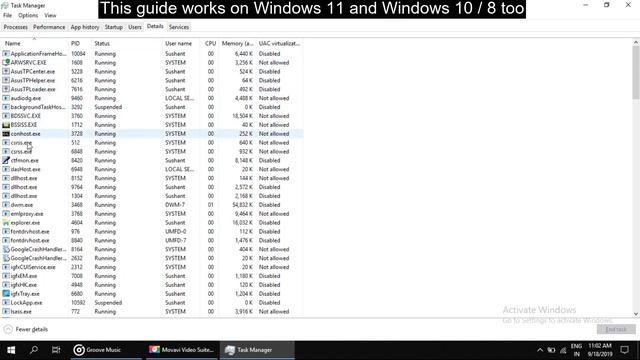The image size is (640, 360).
Task: Click the dwm.exe process icon
Action: (x=6, y=205)
